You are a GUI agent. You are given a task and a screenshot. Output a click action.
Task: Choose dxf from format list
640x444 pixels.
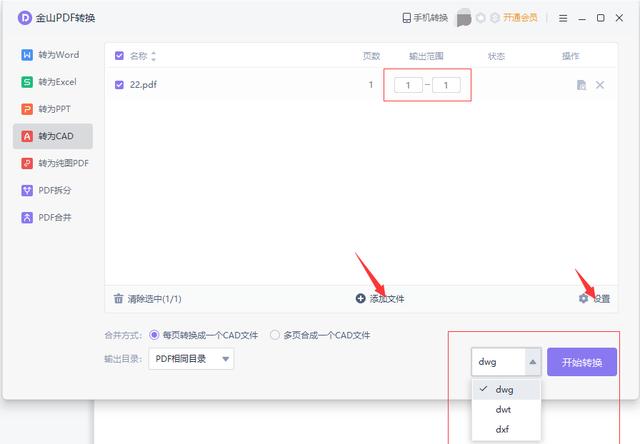coord(506,429)
